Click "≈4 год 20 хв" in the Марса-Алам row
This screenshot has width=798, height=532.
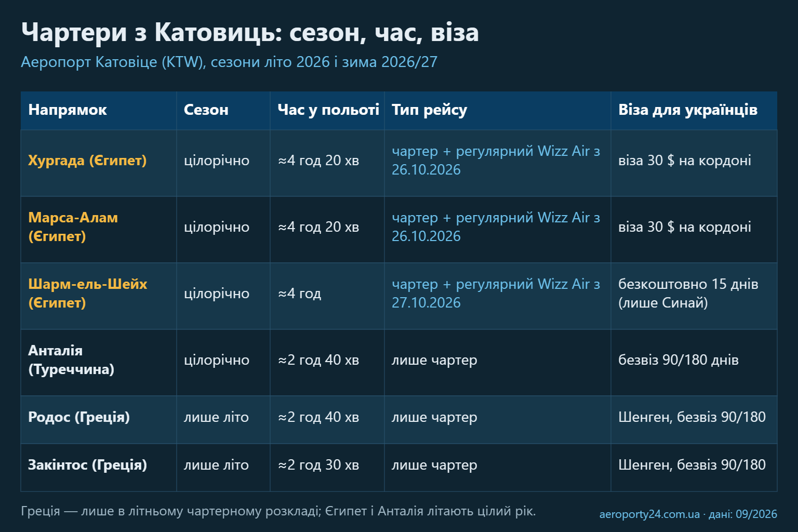tap(318, 227)
